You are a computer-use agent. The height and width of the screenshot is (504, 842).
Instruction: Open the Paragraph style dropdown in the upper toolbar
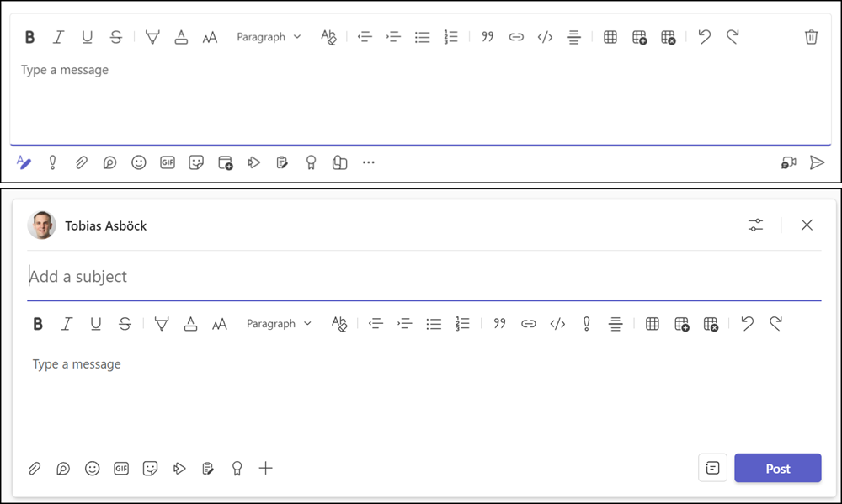[269, 37]
